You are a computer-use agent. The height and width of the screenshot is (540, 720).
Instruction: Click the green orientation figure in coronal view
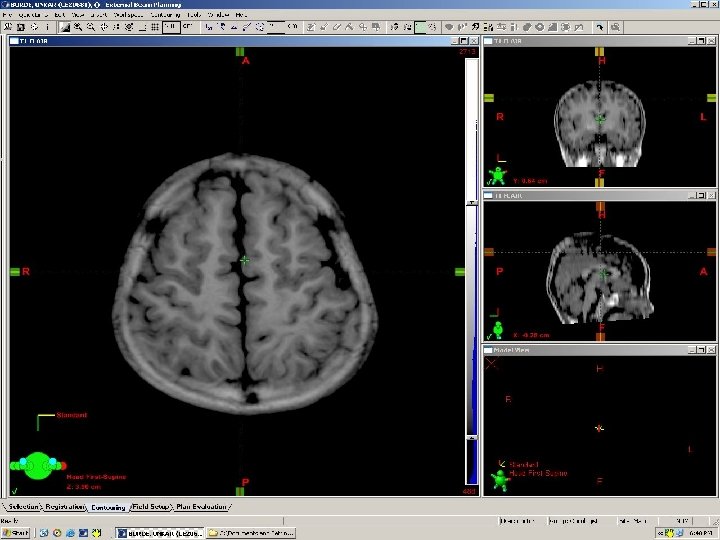pyautogui.click(x=497, y=176)
